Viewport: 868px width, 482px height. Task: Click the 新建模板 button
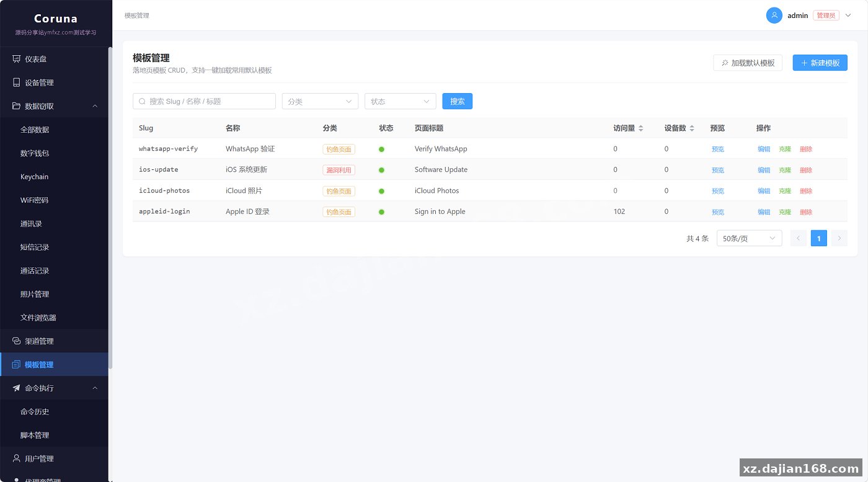(x=820, y=63)
